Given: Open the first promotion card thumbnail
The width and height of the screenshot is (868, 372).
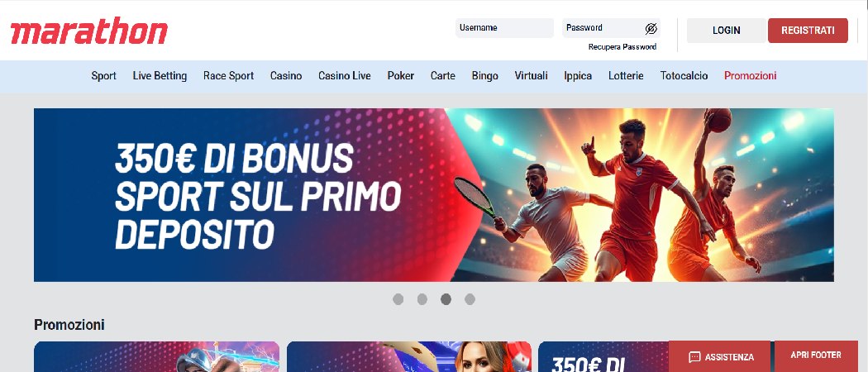Looking at the screenshot, I should [x=157, y=356].
